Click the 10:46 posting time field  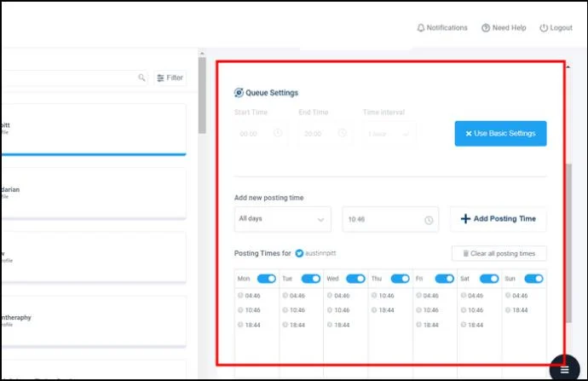(x=390, y=219)
